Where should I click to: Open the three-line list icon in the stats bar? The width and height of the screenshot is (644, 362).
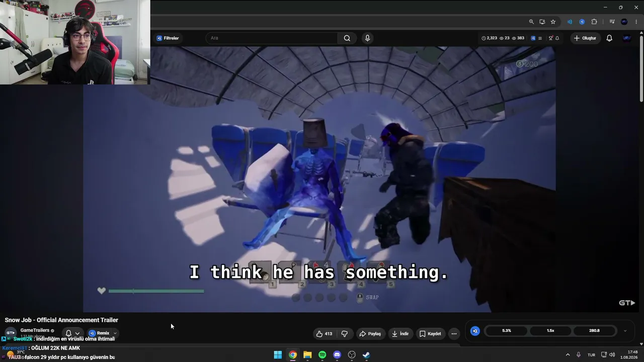540,38
